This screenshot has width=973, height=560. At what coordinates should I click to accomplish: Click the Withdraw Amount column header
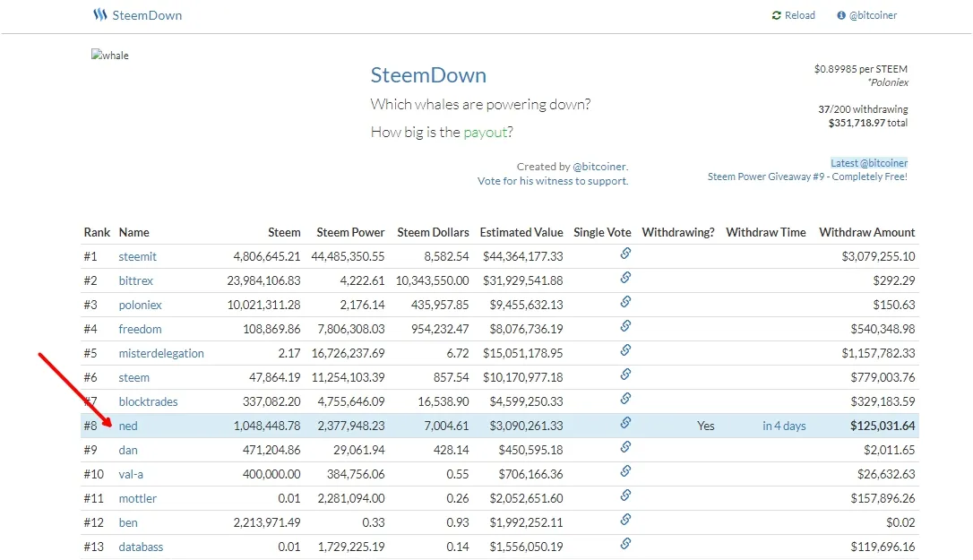[x=867, y=232]
